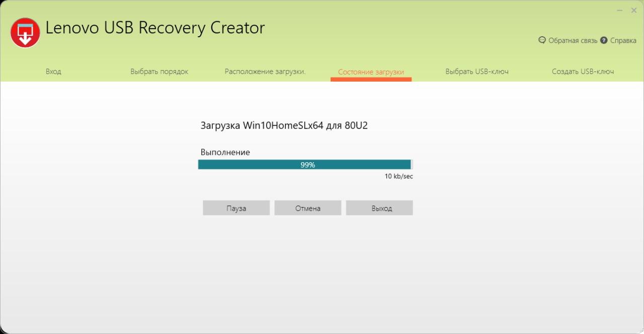The height and width of the screenshot is (334, 644).
Task: Select the Состояние загрузки tab
Action: (x=371, y=72)
